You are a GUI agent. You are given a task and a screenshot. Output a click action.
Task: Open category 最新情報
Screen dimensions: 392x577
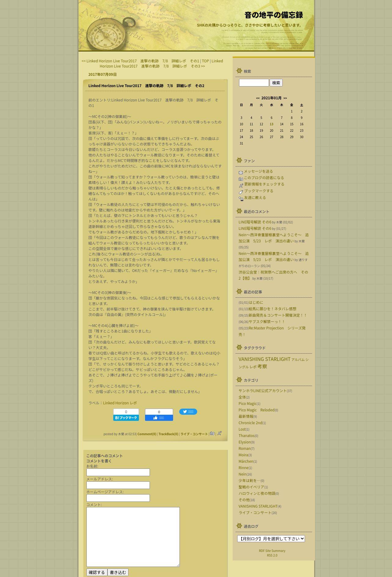click(x=246, y=417)
